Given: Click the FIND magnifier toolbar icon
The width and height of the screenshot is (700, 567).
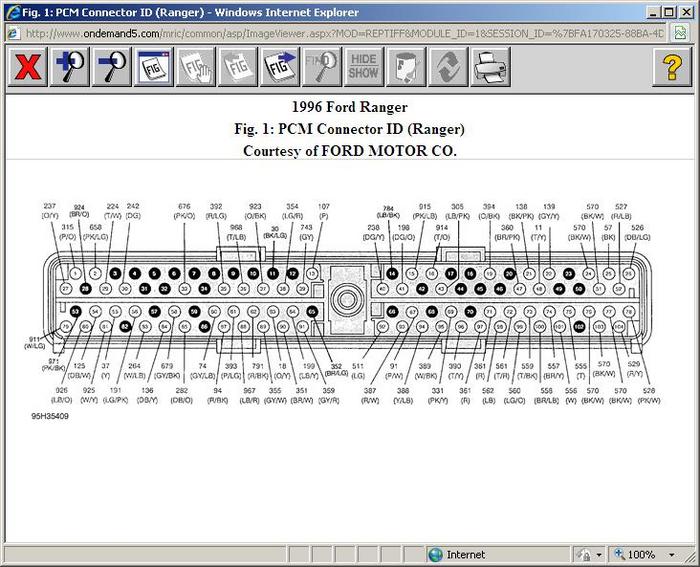Looking at the screenshot, I should 322,67.
